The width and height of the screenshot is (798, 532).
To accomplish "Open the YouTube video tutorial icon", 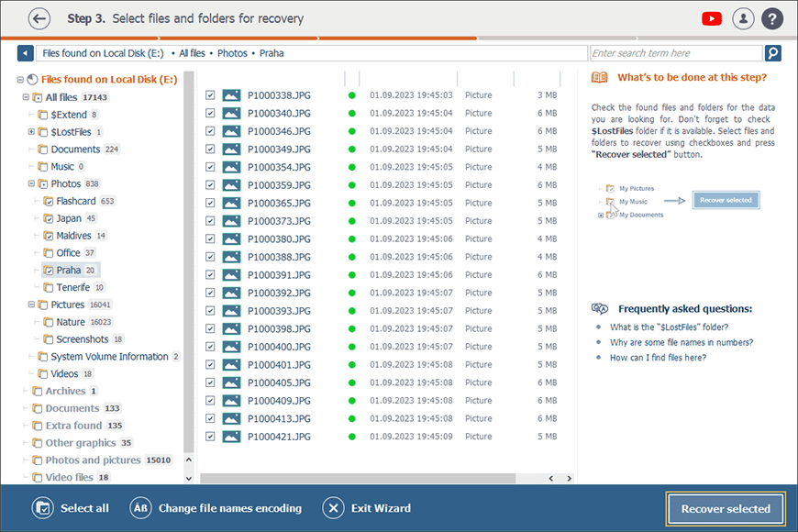I will (x=711, y=18).
